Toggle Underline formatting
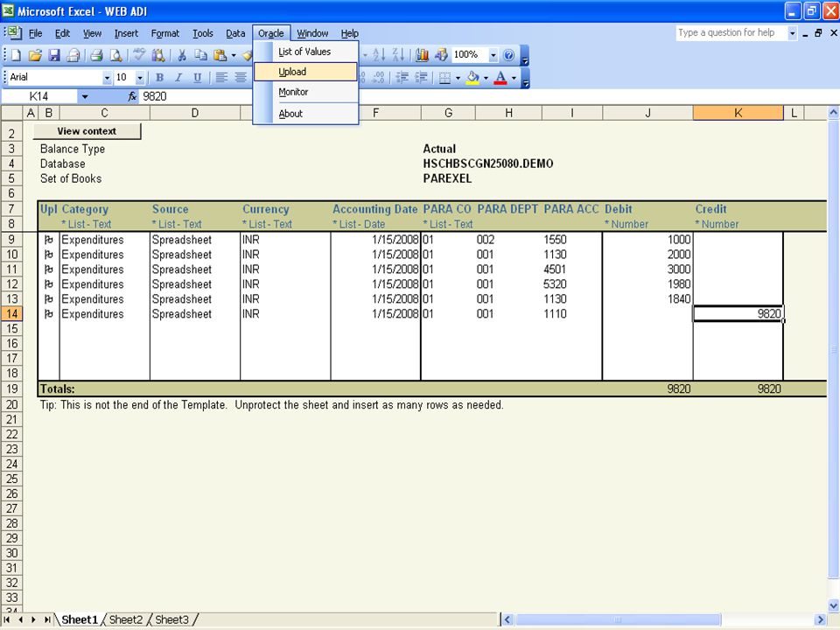 pyautogui.click(x=197, y=78)
